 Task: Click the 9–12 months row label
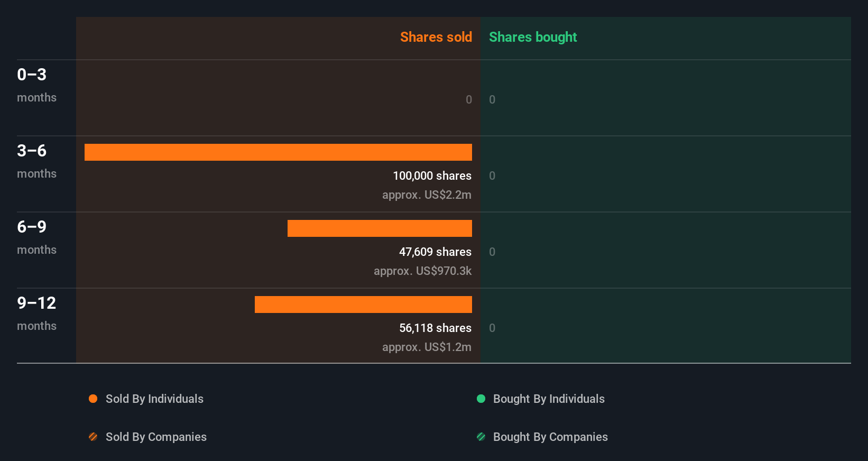coord(36,314)
